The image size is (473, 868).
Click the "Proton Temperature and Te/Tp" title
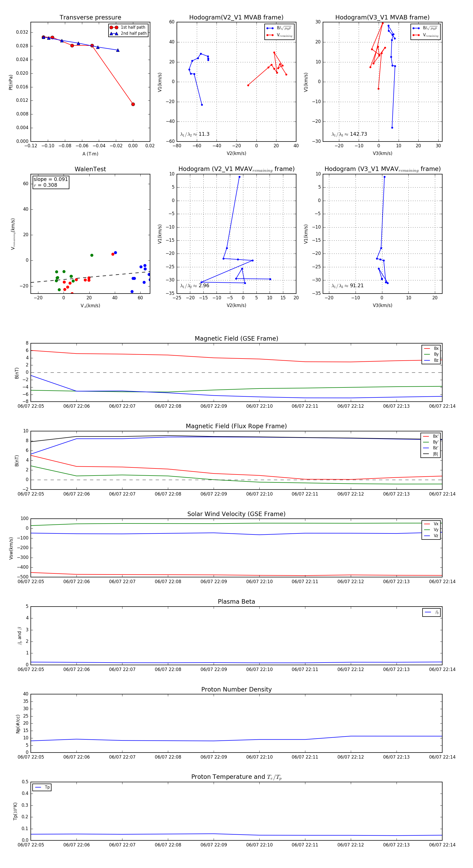[236, 777]
